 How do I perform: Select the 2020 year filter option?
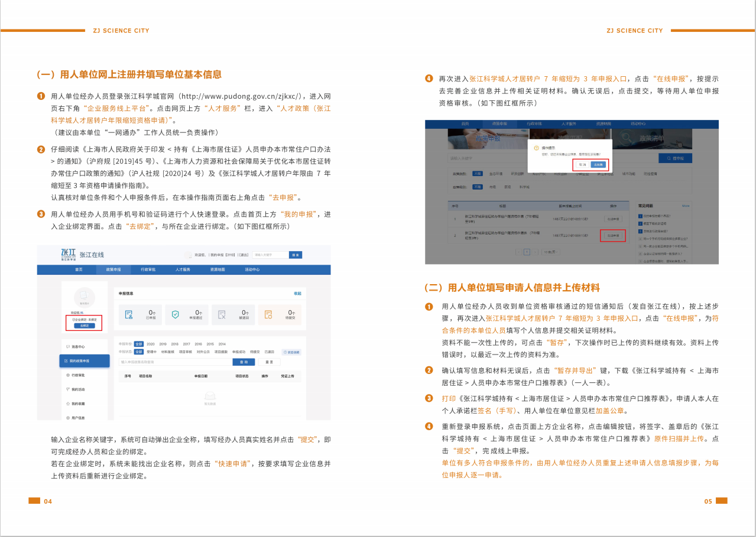pyautogui.click(x=151, y=344)
